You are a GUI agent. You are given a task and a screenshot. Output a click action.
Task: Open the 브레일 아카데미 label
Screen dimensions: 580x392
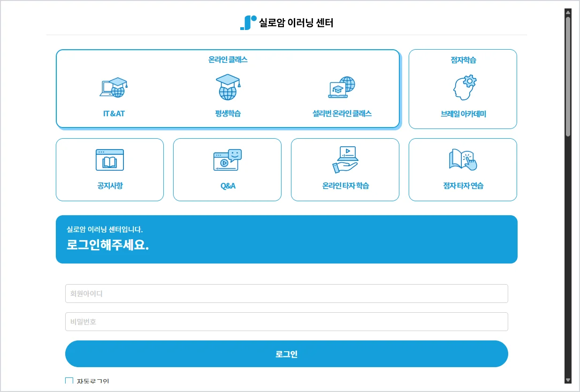tap(463, 114)
